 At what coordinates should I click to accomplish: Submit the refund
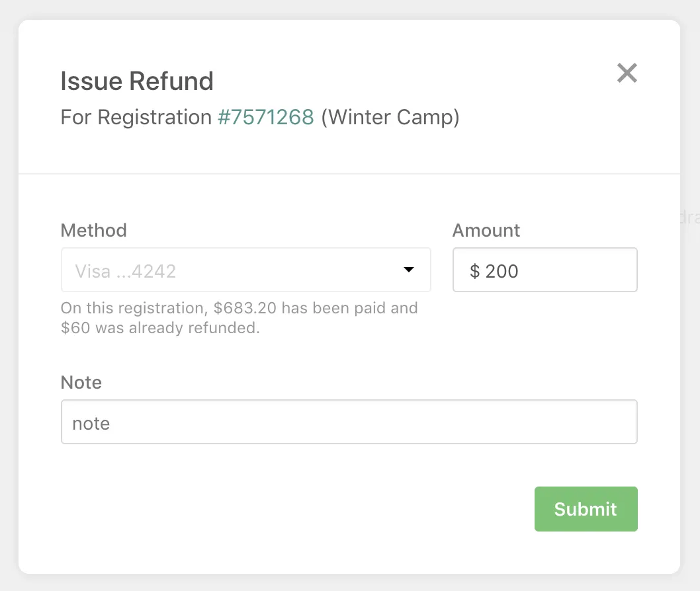click(x=586, y=509)
